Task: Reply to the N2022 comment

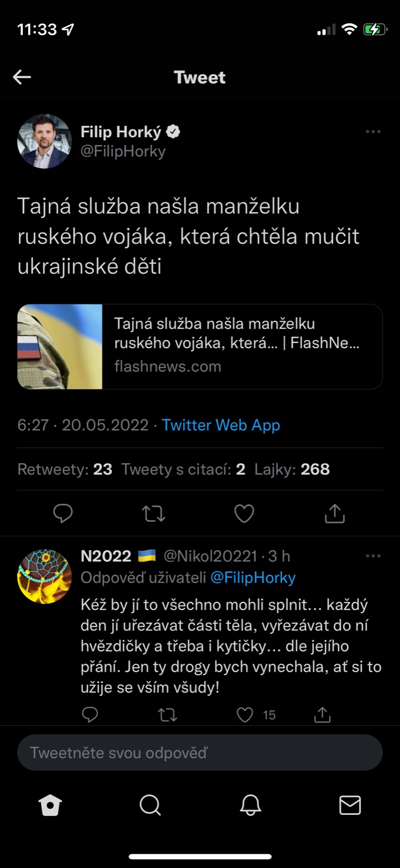Action: [x=90, y=715]
